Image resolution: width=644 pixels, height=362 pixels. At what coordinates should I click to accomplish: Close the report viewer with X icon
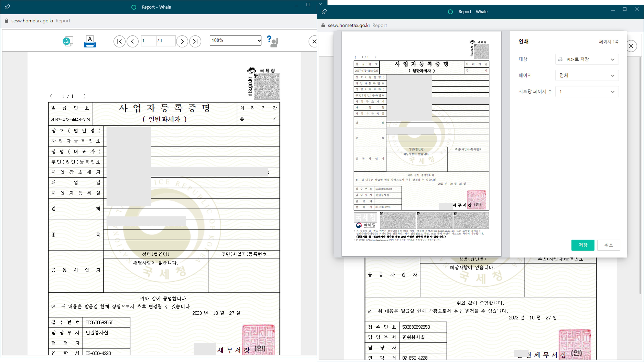click(314, 41)
